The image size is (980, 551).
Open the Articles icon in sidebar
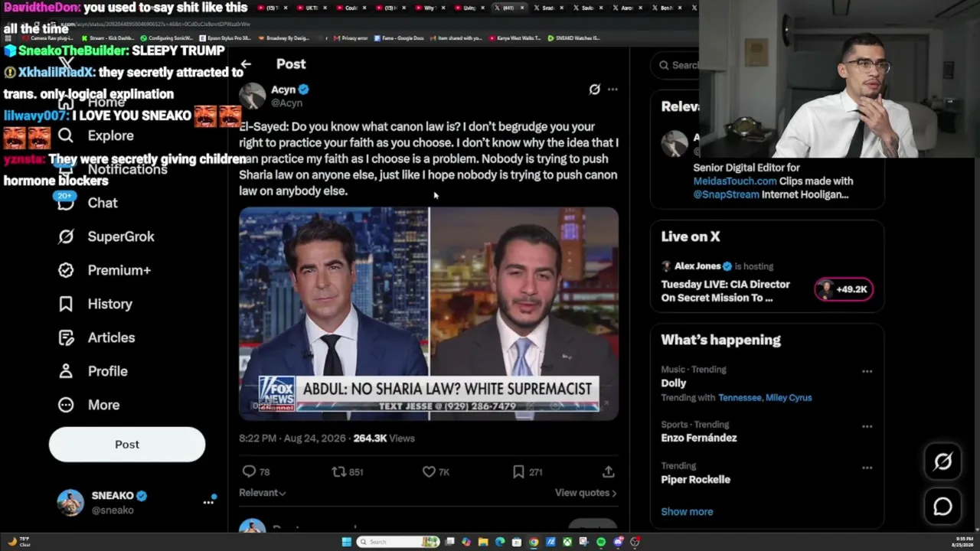tap(66, 337)
